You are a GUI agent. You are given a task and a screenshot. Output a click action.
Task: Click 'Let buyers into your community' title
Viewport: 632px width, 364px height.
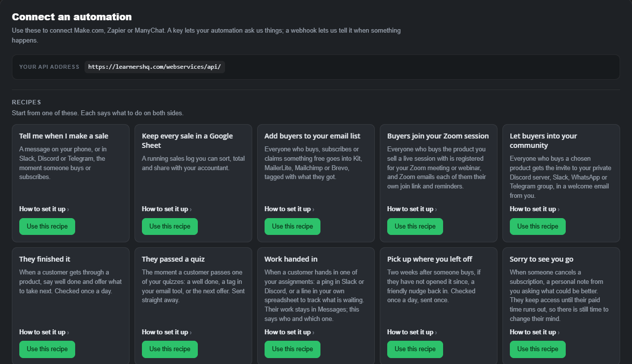click(x=543, y=140)
